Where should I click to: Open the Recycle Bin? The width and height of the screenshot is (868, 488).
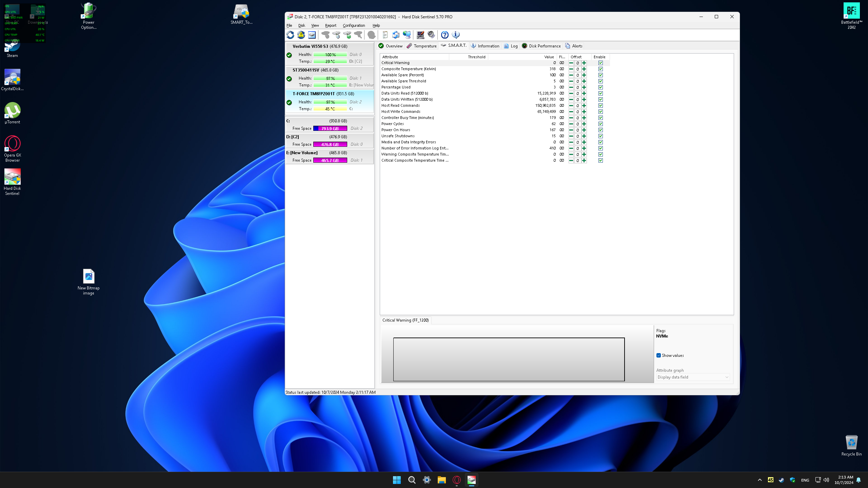(851, 446)
